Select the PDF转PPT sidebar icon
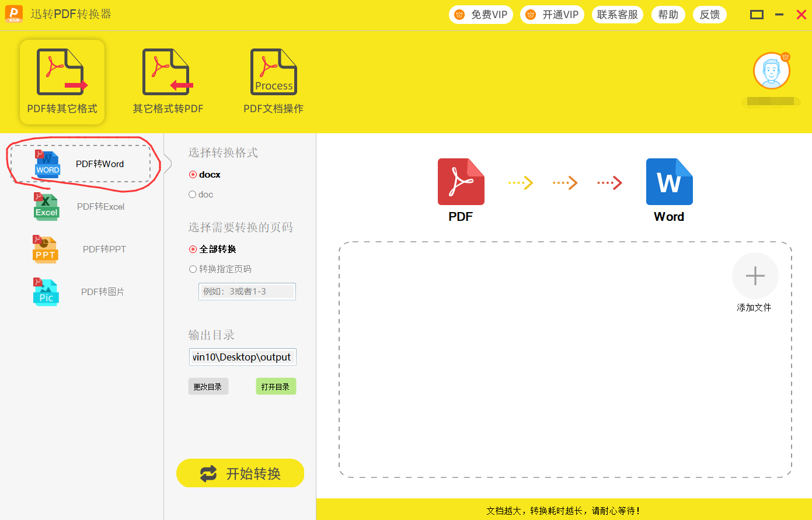The width and height of the screenshot is (812, 520). pos(46,249)
